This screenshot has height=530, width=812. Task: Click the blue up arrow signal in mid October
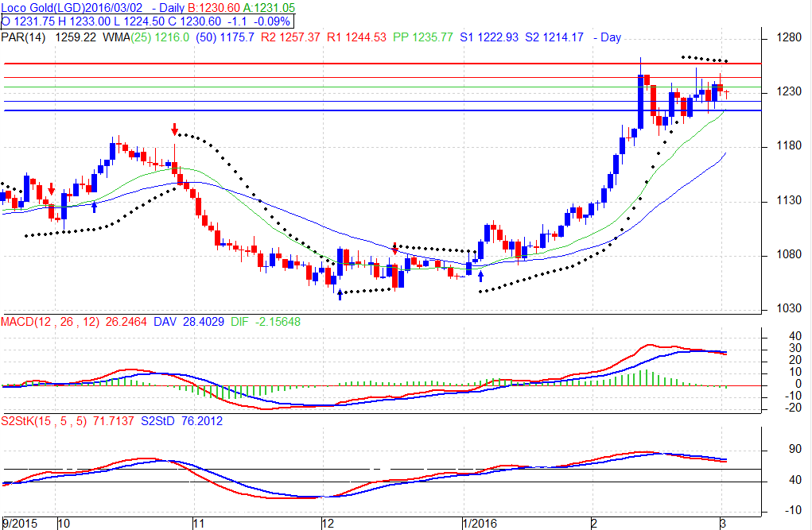(x=95, y=207)
